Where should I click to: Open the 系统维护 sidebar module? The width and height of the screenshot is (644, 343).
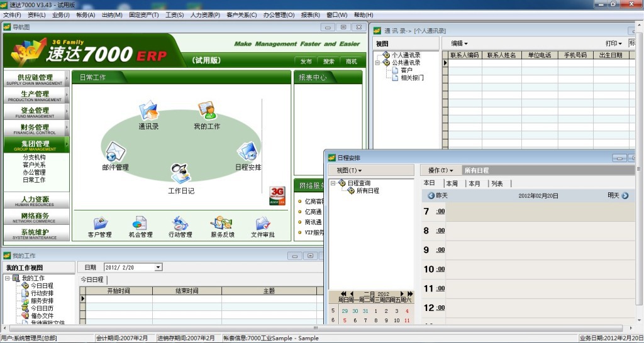pos(35,234)
